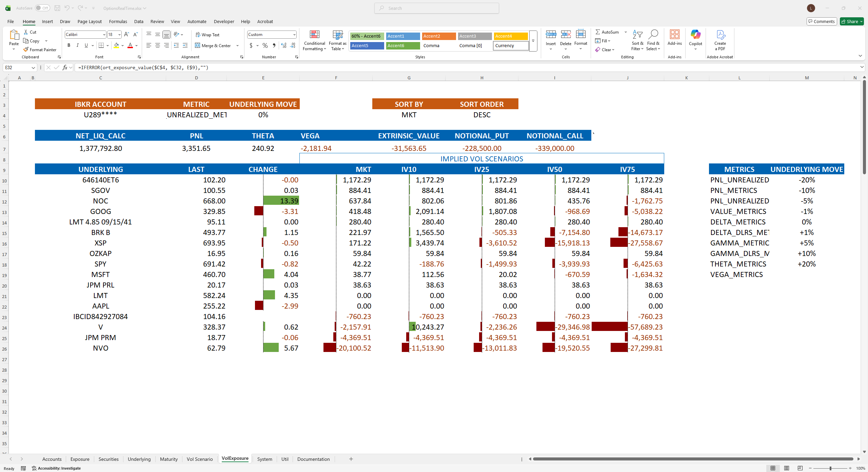Screen dimensions: 868x472
Task: Click inside the formula bar
Action: (x=237, y=67)
